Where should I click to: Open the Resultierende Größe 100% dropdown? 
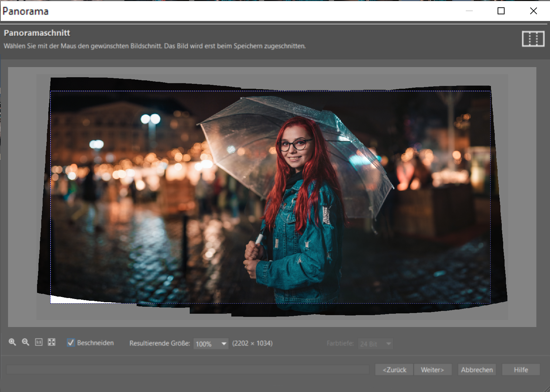(x=207, y=344)
